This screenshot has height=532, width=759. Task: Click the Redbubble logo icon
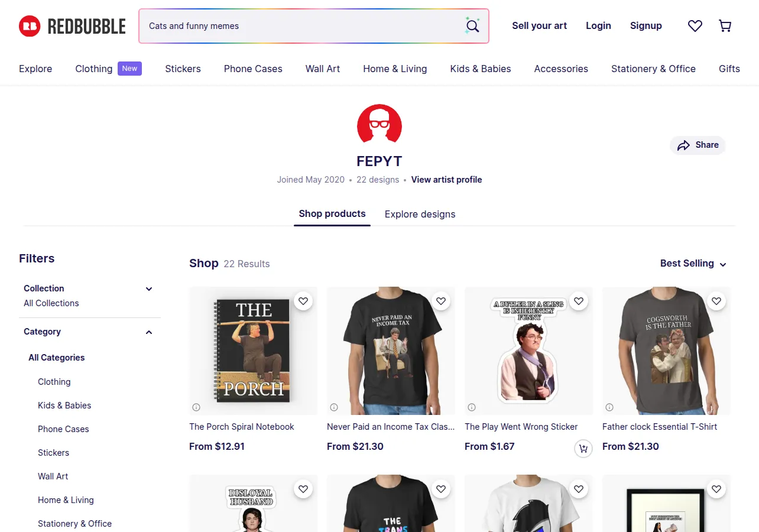(30, 26)
